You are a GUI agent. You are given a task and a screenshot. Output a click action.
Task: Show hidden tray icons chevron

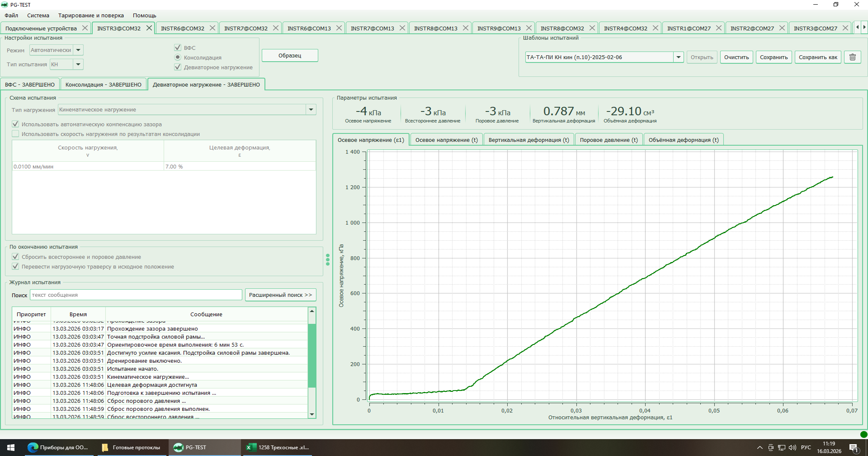760,448
